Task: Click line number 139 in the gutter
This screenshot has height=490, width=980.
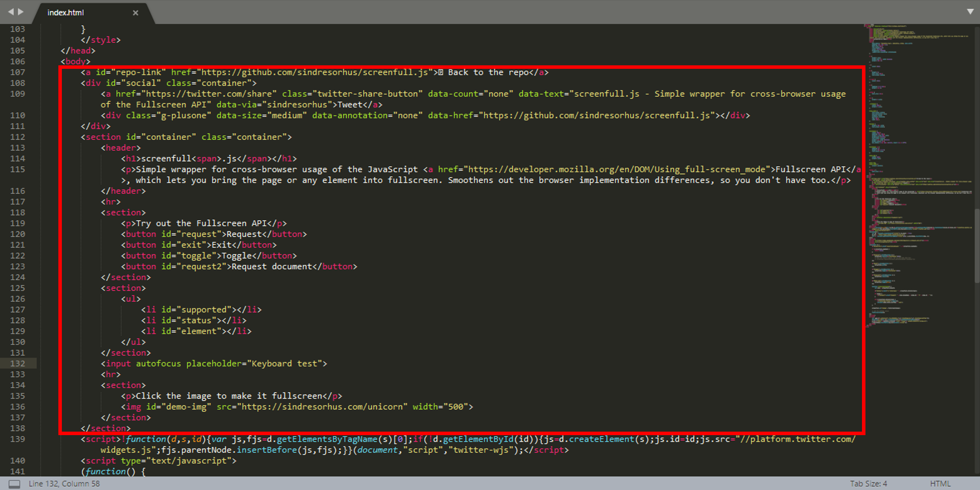Action: pos(17,439)
